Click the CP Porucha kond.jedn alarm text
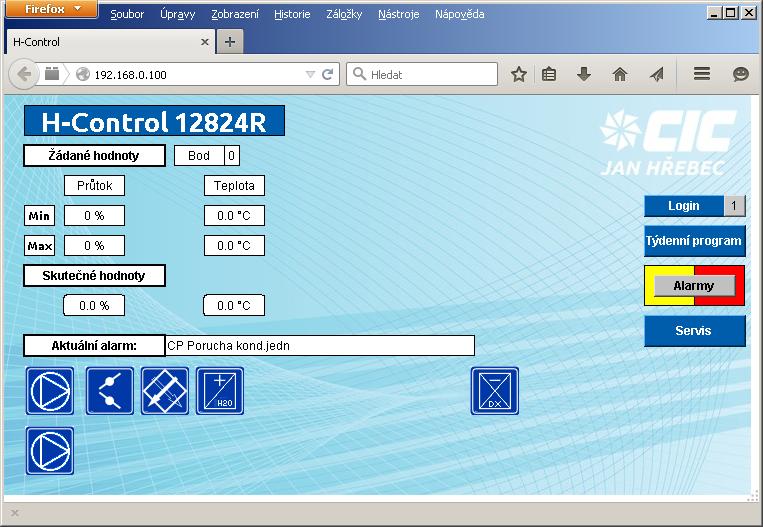The width and height of the screenshot is (763, 527). tap(228, 345)
